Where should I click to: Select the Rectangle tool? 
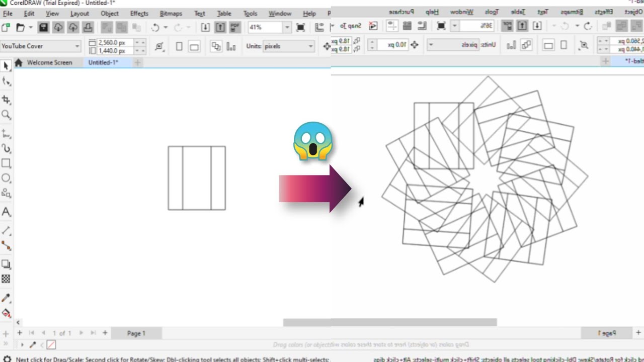(x=6, y=163)
